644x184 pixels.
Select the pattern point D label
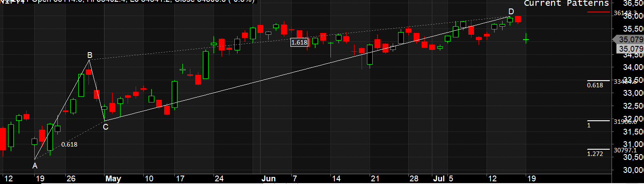tap(511, 11)
